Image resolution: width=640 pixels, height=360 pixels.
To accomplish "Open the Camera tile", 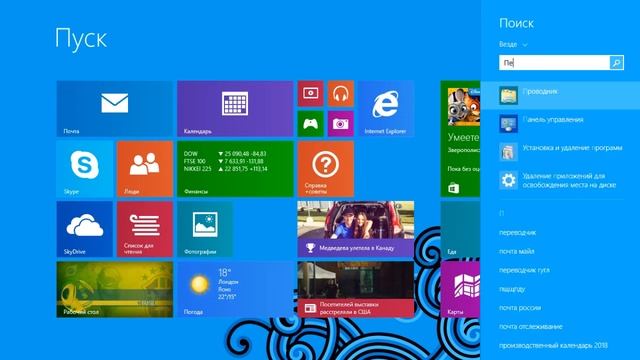I will (x=341, y=124).
